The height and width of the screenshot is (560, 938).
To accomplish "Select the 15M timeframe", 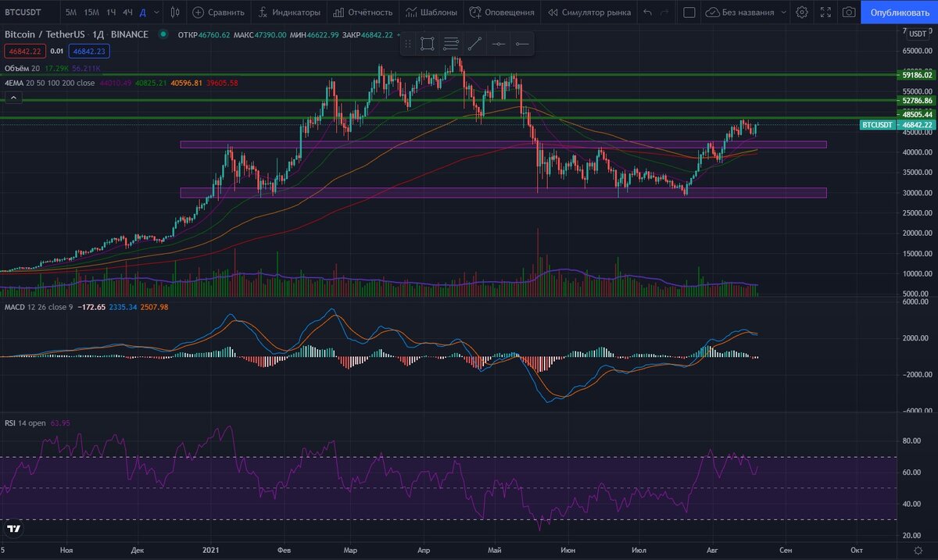I will point(91,12).
